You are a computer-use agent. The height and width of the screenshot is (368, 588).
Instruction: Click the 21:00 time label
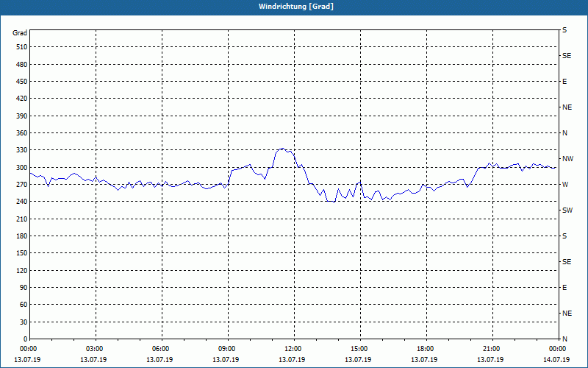tap(491, 349)
